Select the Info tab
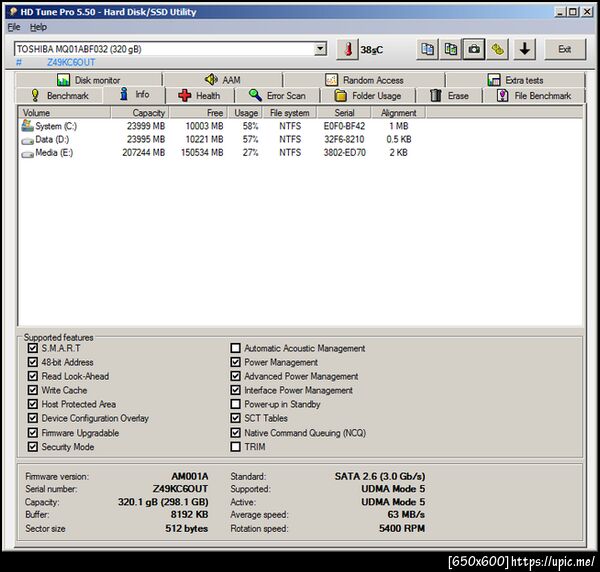600x572 pixels. click(x=134, y=94)
